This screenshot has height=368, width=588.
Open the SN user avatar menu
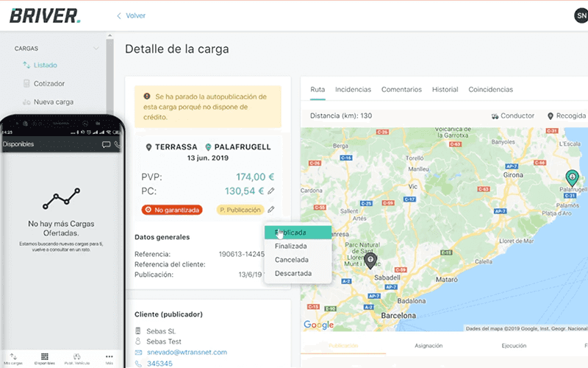581,15
